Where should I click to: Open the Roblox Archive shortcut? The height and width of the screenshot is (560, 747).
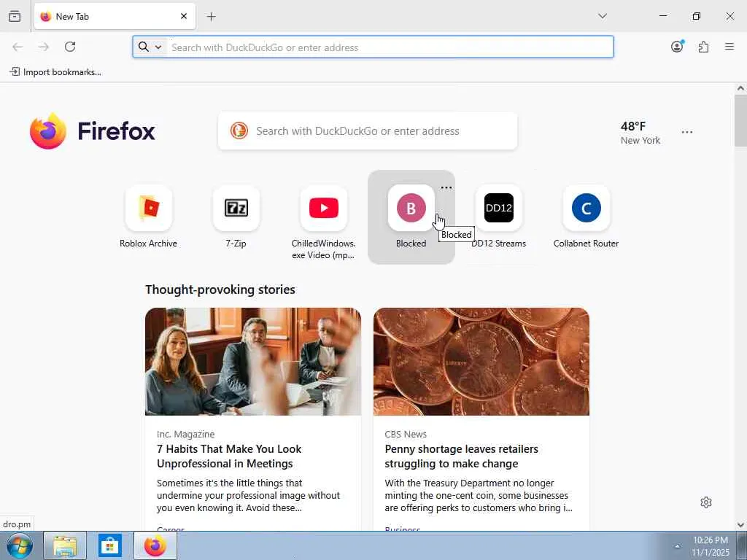point(148,217)
